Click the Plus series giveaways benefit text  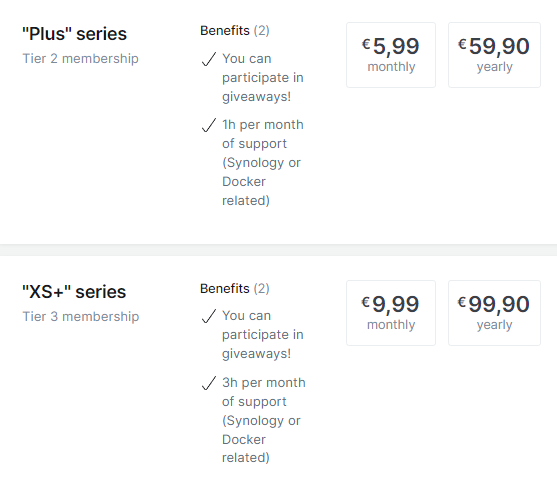263,77
